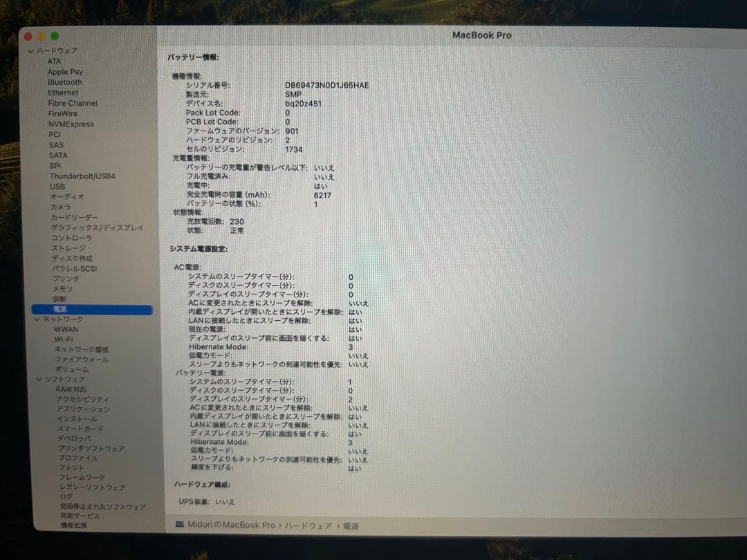Open the USB hardware section
The height and width of the screenshot is (560, 747).
[58, 186]
